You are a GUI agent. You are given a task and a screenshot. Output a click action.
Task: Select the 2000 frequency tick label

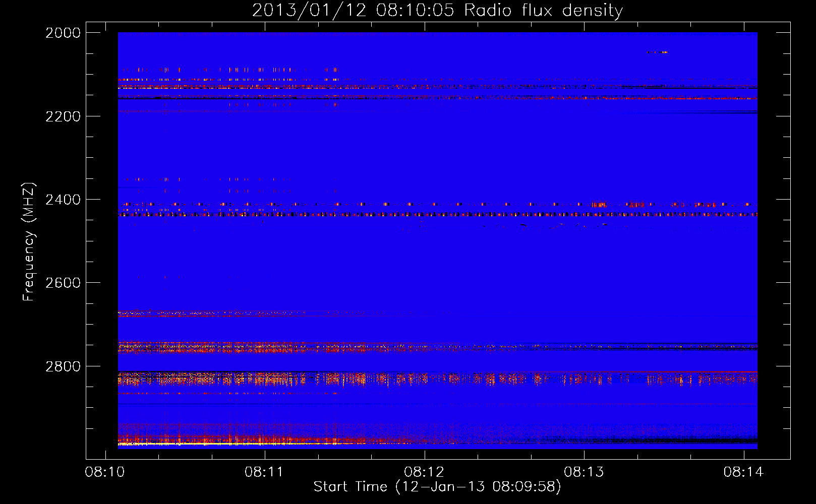pos(63,33)
